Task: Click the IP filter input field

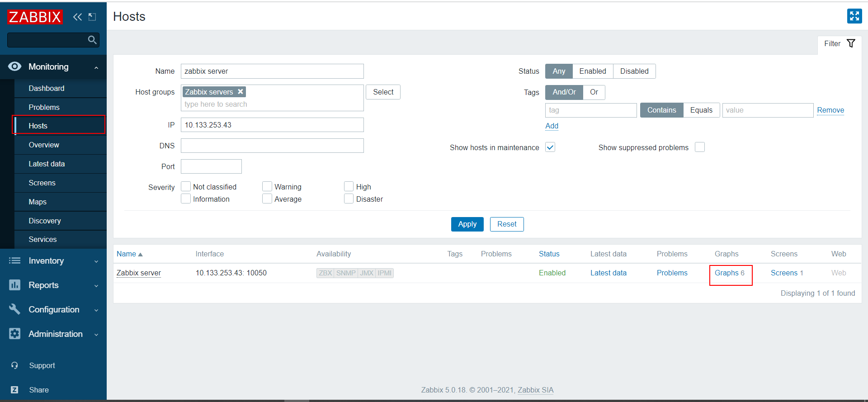Action: 272,125
